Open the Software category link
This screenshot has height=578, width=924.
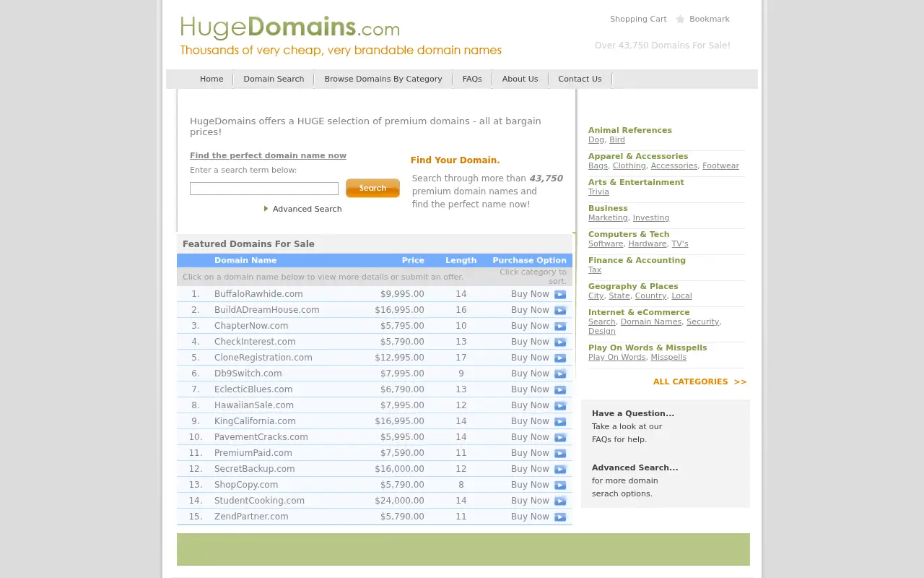[606, 244]
